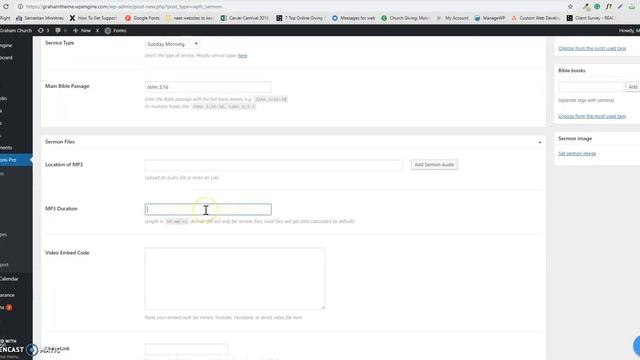Bookmark this page with the star icon
Image resolution: width=640 pixels, height=360 pixels.
click(570, 7)
